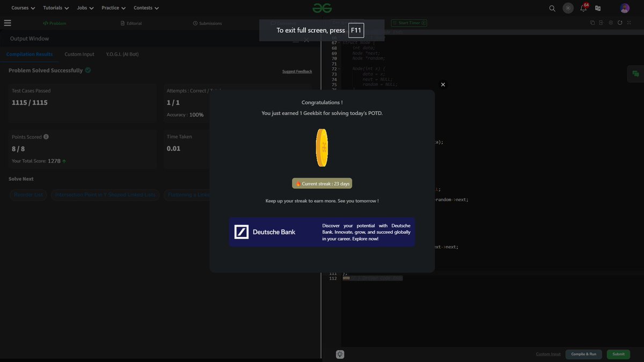Expand the Tutorials dropdown
This screenshot has width=644, height=362.
tap(56, 8)
